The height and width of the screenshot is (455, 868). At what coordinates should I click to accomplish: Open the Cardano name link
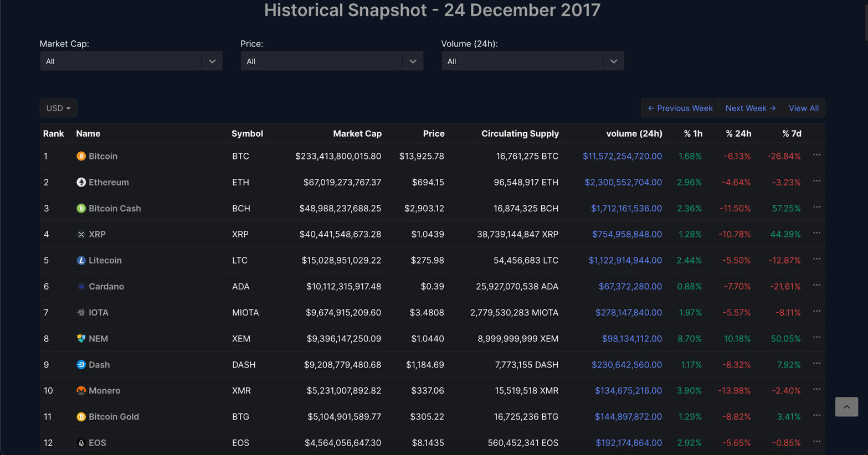pos(106,287)
